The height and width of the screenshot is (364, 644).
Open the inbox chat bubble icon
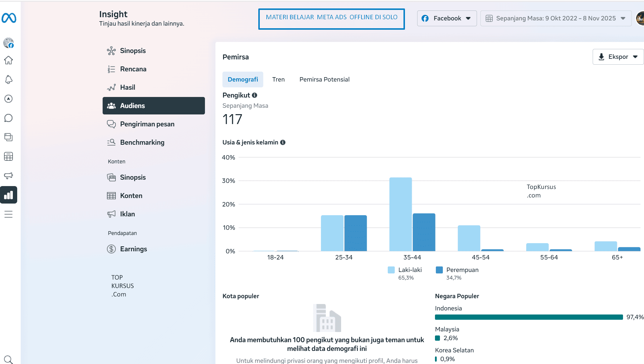click(8, 118)
